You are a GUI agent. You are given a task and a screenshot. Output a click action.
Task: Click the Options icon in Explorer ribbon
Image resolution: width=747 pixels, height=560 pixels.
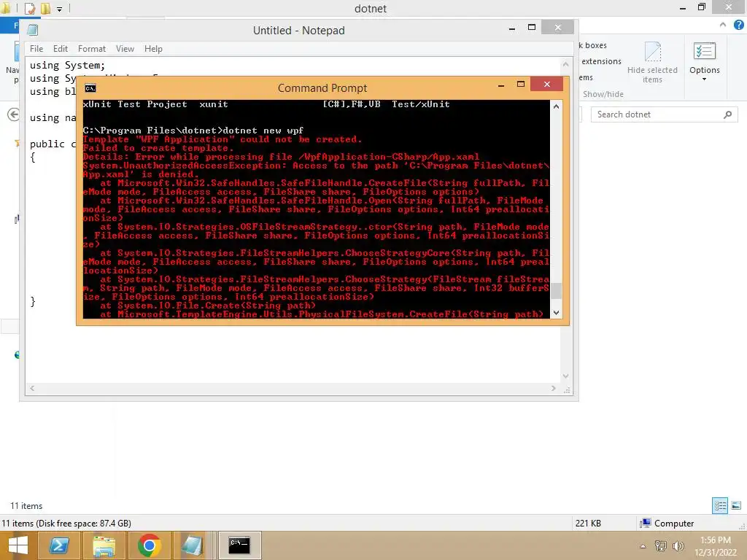coord(704,51)
